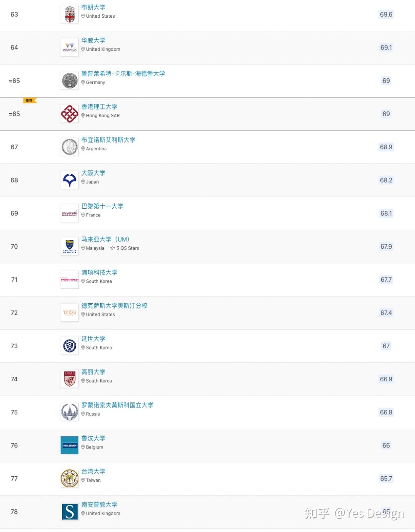The height and width of the screenshot is (532, 415).
Task: Click the Warwick university logo
Action: (69, 47)
